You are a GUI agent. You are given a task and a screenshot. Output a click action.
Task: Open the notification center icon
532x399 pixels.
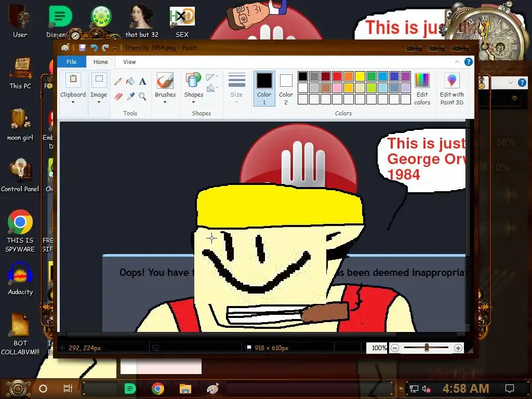click(x=510, y=389)
